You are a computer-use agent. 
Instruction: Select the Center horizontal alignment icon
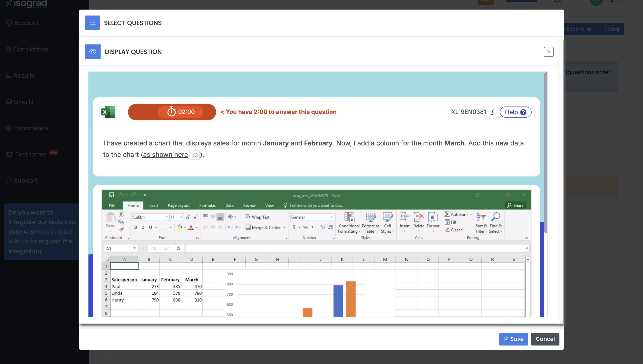coord(212,227)
